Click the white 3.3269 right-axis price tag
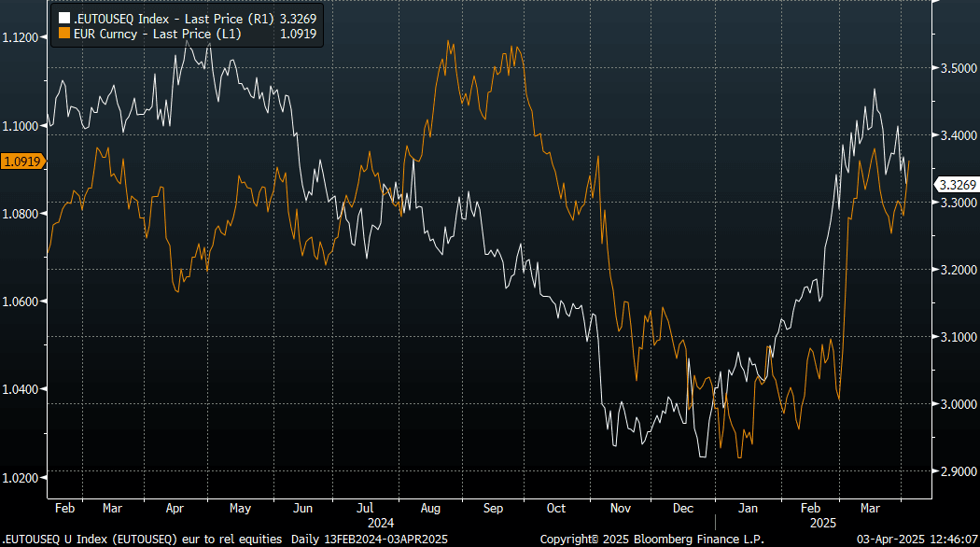This screenshot has height=547, width=980. tap(956, 185)
